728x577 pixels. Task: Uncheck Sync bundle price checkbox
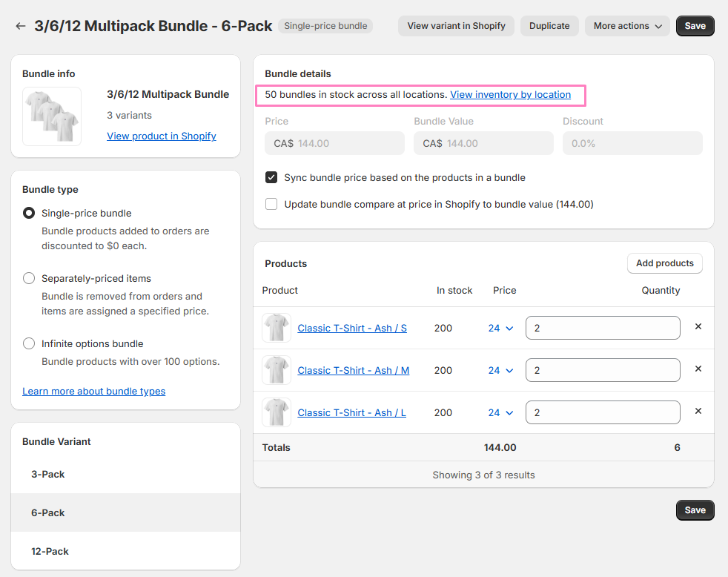pos(271,178)
